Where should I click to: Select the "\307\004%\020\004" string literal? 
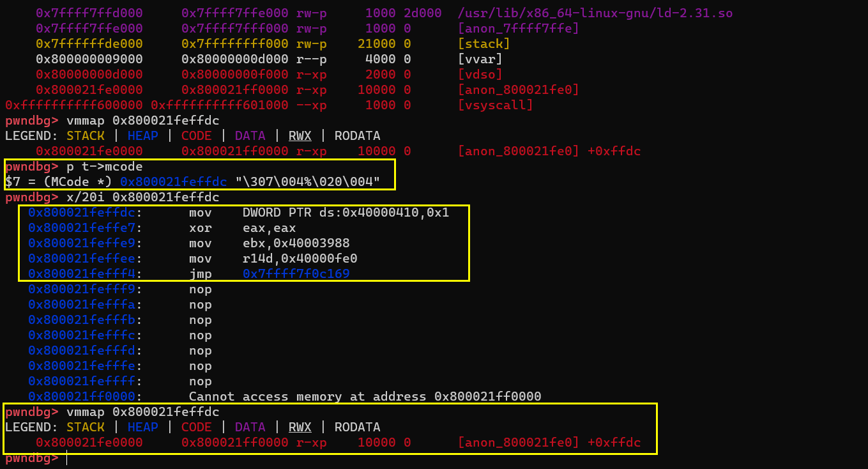pos(307,182)
